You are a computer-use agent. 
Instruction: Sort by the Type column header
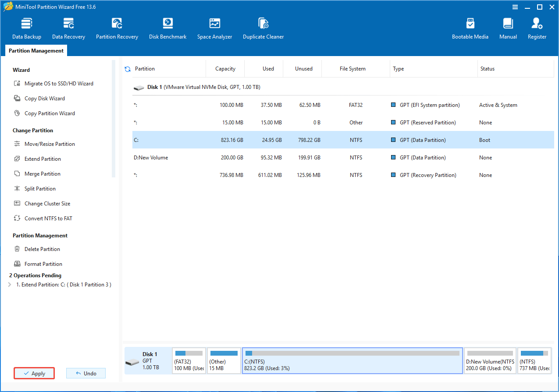coord(434,69)
